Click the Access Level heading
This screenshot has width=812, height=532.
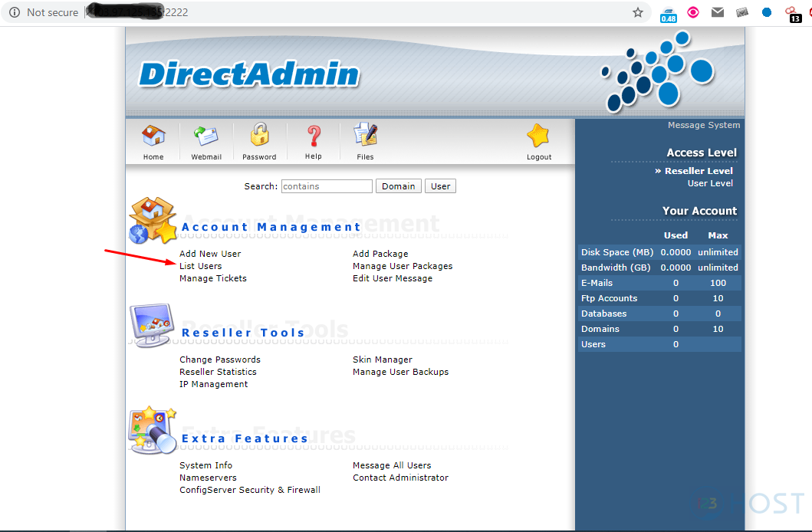pos(702,153)
